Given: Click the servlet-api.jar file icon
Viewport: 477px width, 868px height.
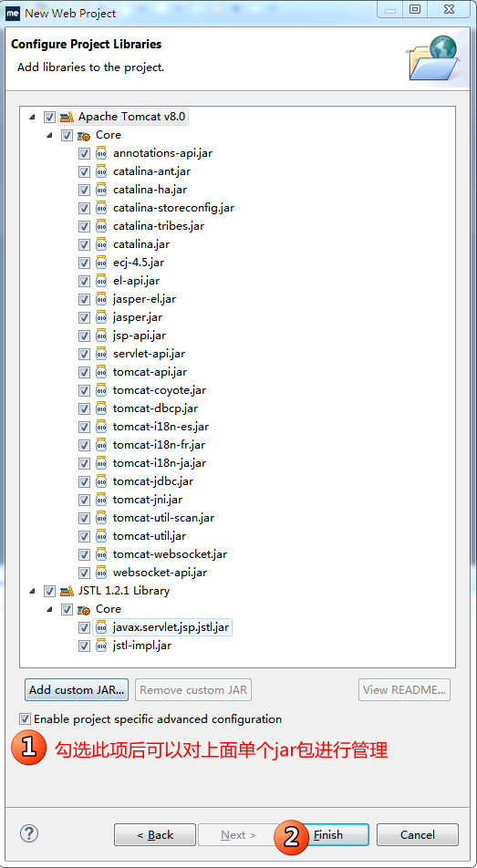Looking at the screenshot, I should click(x=101, y=355).
